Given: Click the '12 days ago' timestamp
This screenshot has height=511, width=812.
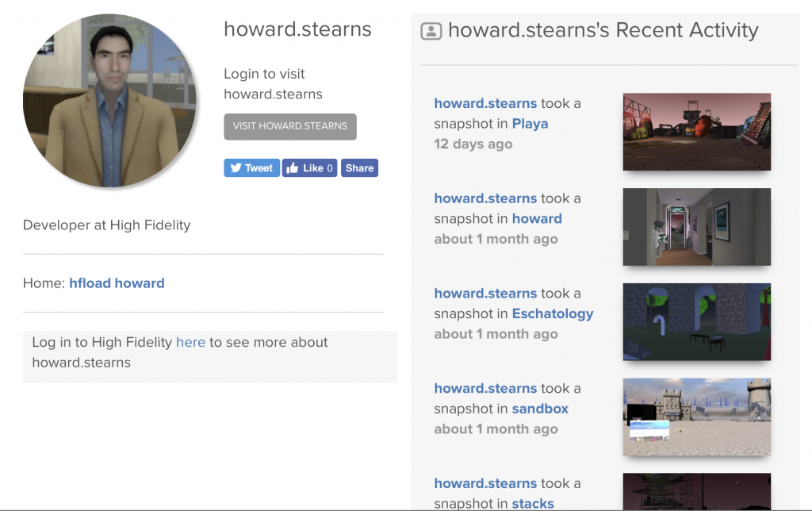Looking at the screenshot, I should click(x=473, y=144).
